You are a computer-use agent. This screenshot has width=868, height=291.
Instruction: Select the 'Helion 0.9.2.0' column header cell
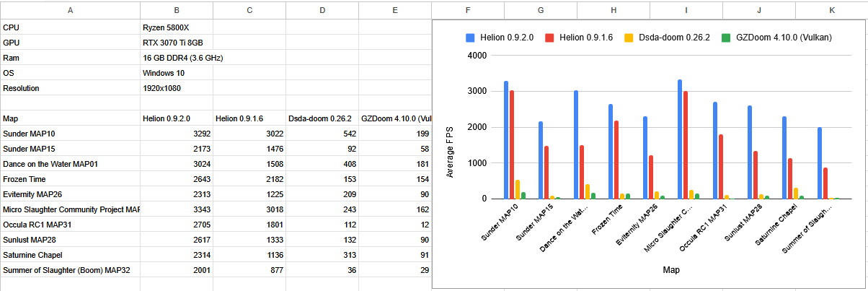point(177,118)
